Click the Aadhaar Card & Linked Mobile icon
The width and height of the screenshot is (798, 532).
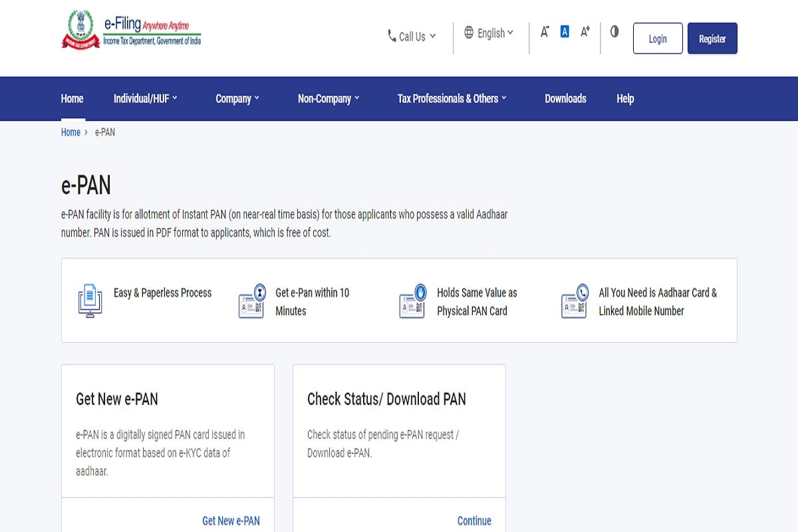tap(574, 301)
